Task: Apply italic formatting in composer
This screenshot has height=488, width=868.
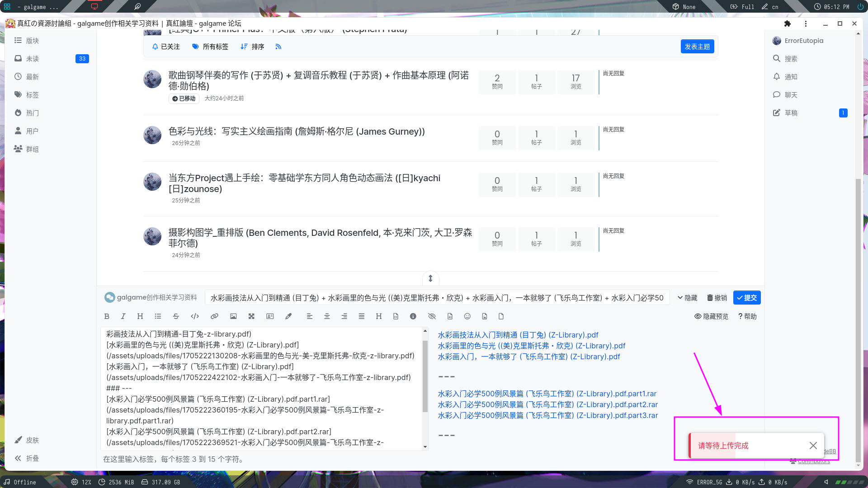Action: [123, 316]
